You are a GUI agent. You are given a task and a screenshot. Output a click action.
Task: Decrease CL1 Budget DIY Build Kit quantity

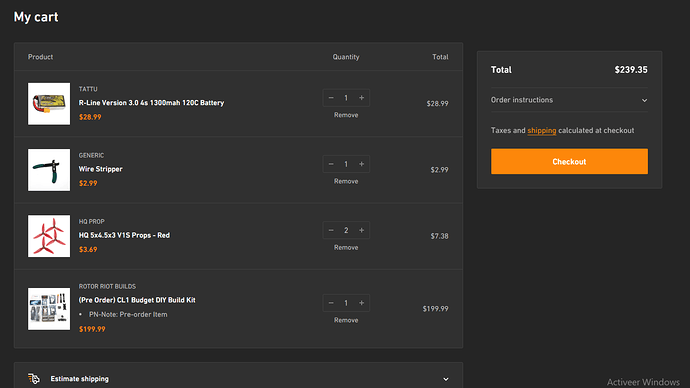tap(331, 303)
